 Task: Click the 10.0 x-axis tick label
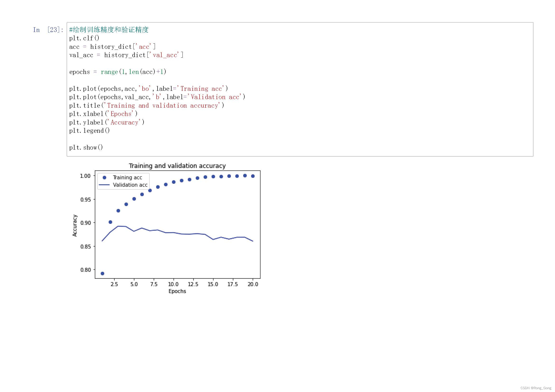173,284
